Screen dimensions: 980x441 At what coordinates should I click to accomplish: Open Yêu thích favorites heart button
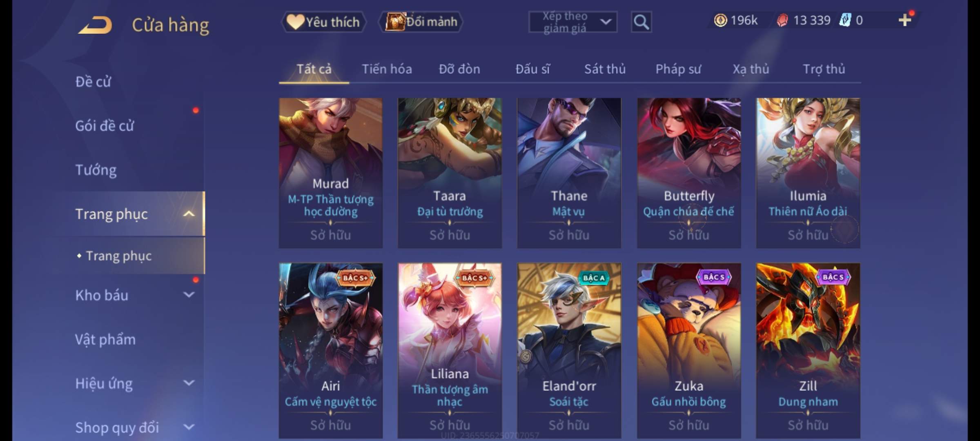coord(323,22)
